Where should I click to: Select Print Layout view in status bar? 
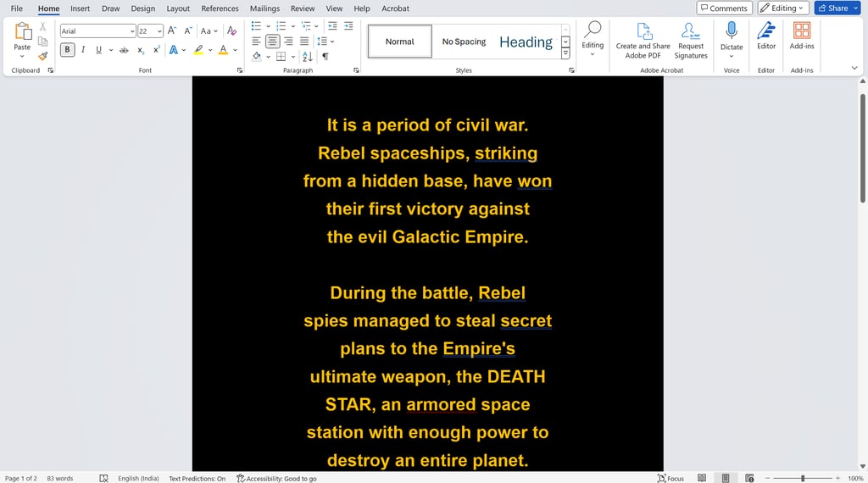[726, 478]
